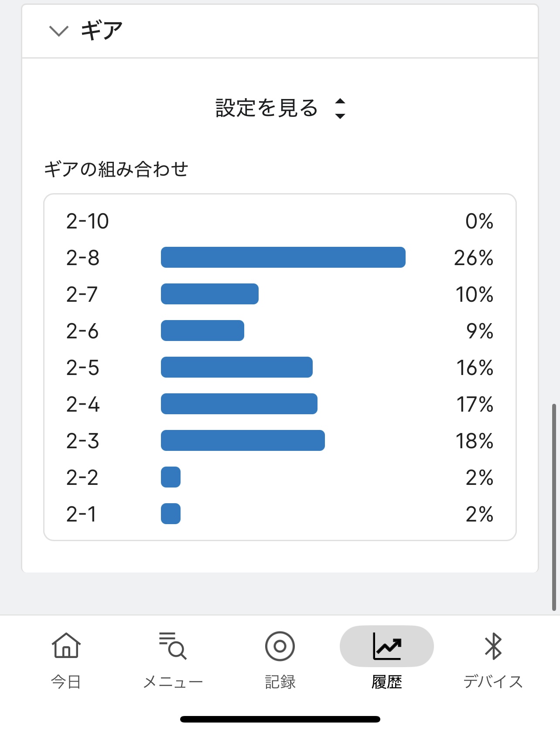The height and width of the screenshot is (733, 560).
Task: Open the メニュー search list icon
Action: tap(173, 646)
